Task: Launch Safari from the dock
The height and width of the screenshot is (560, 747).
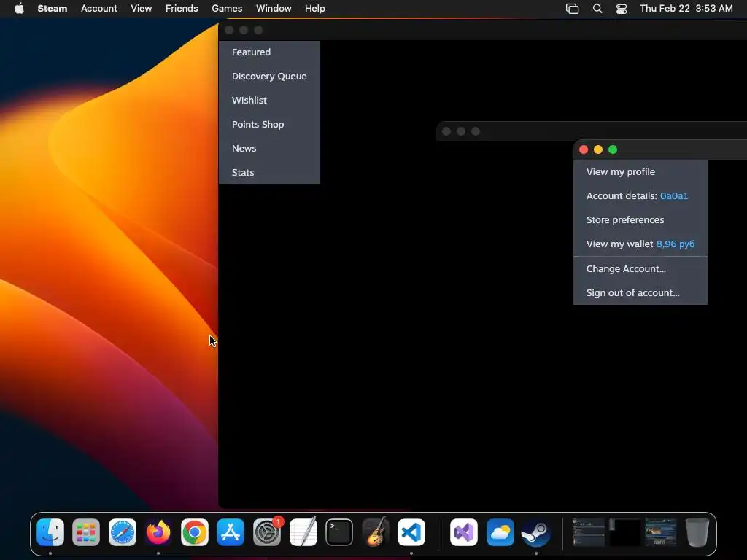Action: [123, 532]
